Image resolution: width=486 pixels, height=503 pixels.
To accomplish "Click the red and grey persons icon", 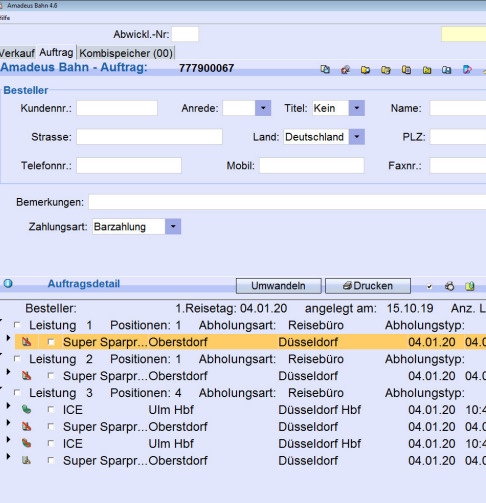I will [346, 70].
